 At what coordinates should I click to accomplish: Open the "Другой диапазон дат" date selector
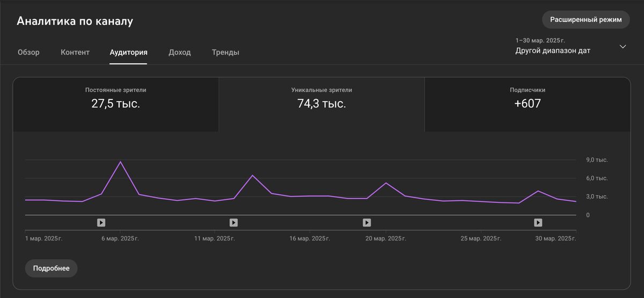pyautogui.click(x=553, y=50)
